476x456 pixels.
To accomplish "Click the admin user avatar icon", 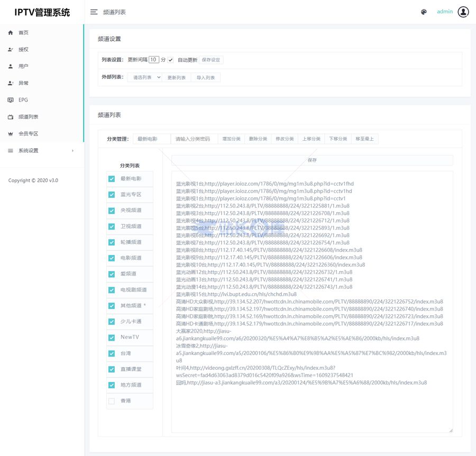I will coord(463,12).
